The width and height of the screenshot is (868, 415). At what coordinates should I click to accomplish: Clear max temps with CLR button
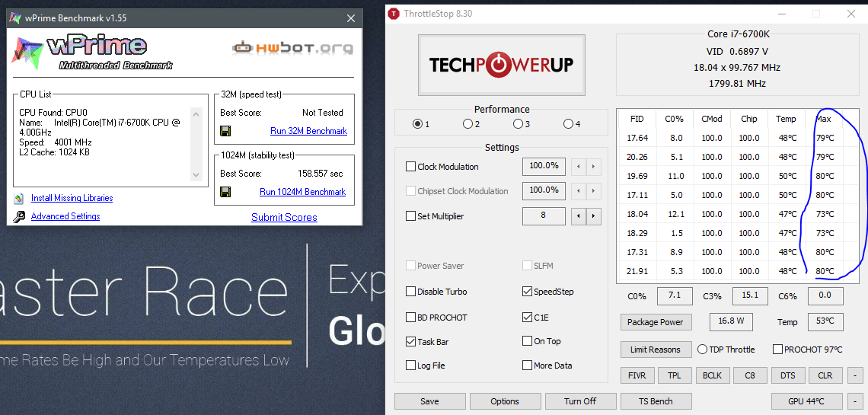click(x=825, y=375)
